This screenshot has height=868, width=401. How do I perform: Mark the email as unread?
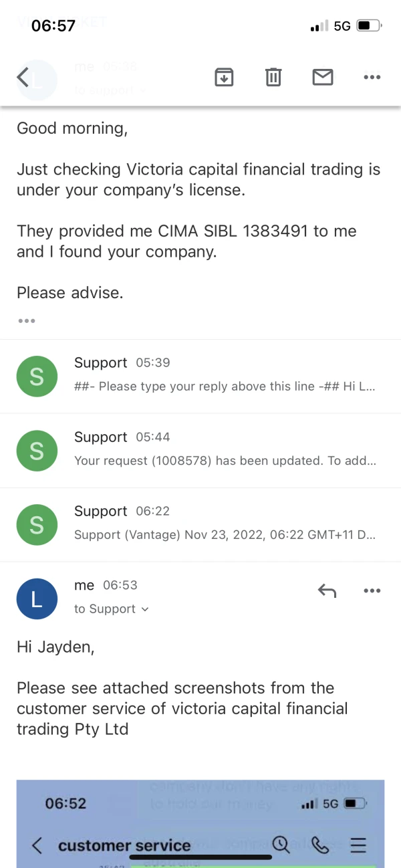pos(323,78)
